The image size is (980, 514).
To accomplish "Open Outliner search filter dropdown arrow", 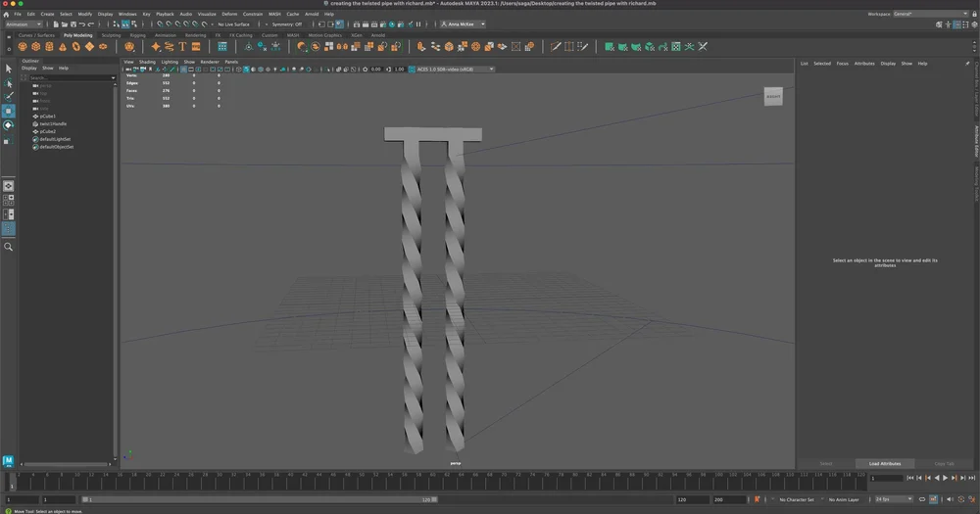I will [113, 78].
